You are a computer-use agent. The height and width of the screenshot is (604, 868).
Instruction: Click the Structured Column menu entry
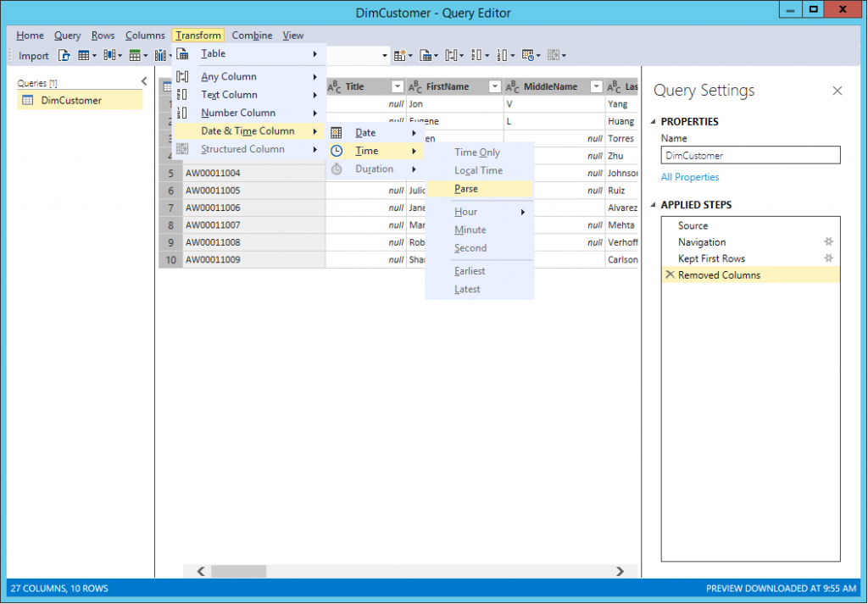(249, 149)
